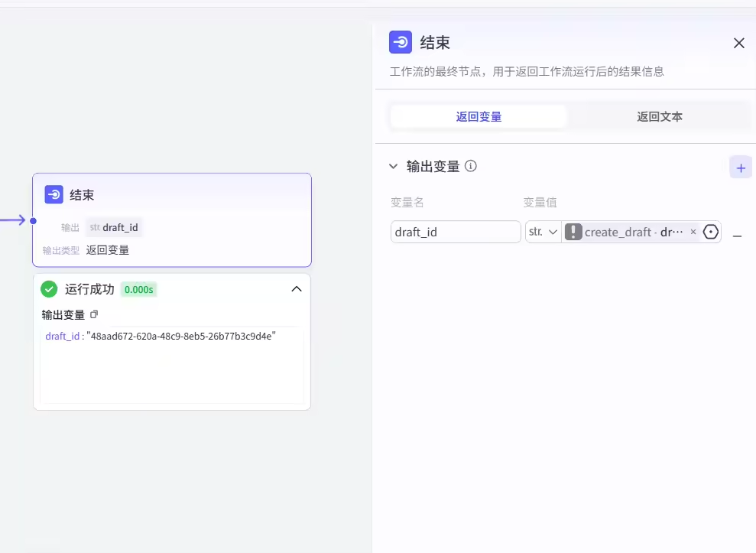
Task: Click the green run success checkmark
Action: pyautogui.click(x=49, y=289)
